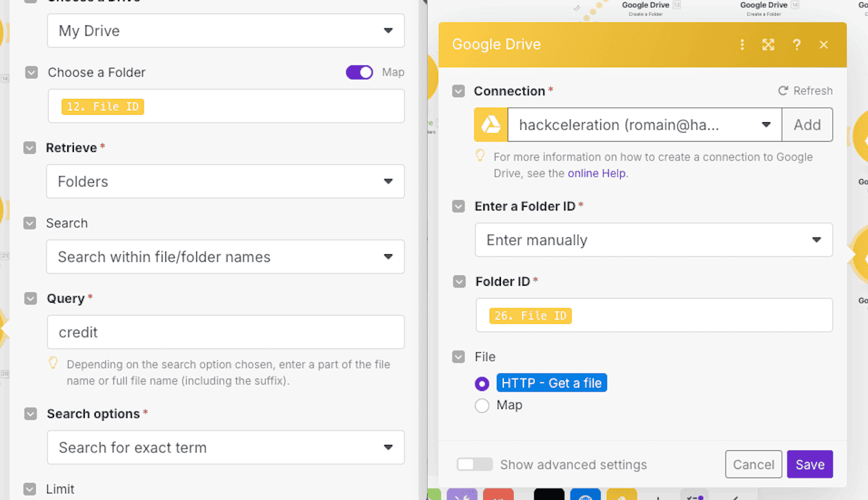Viewport: 868px width, 500px height.
Task: Click the Query field containing credit
Action: click(x=226, y=332)
